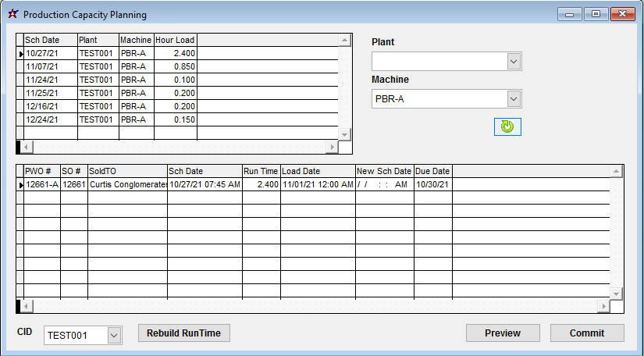The height and width of the screenshot is (356, 644).
Task: Click the New Sch Date field
Action: pyautogui.click(x=383, y=184)
